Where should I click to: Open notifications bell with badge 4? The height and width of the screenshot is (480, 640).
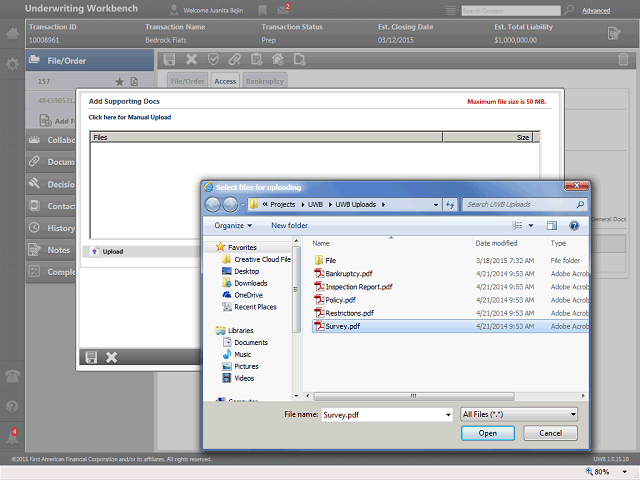click(12, 437)
